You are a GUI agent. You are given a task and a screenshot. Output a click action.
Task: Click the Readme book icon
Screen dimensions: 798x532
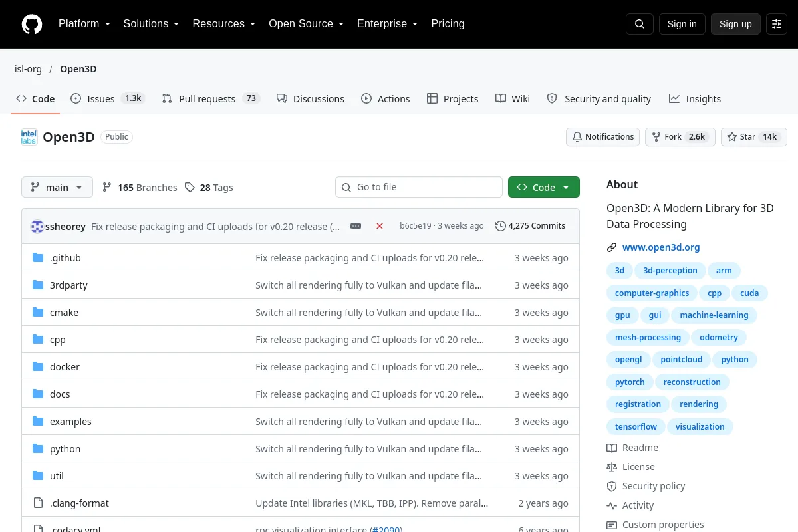click(612, 448)
